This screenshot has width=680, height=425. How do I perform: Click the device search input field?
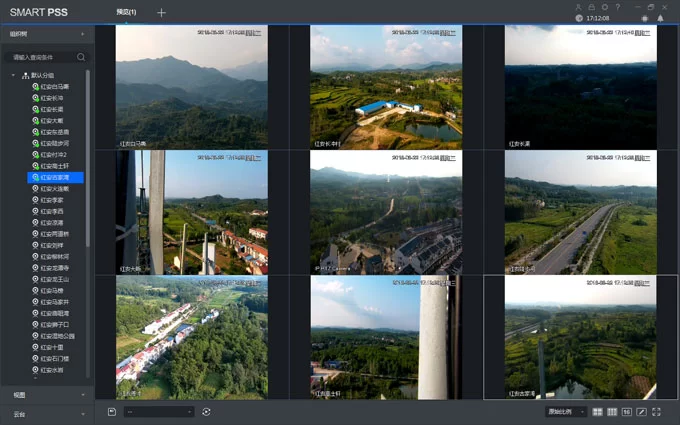(x=43, y=57)
